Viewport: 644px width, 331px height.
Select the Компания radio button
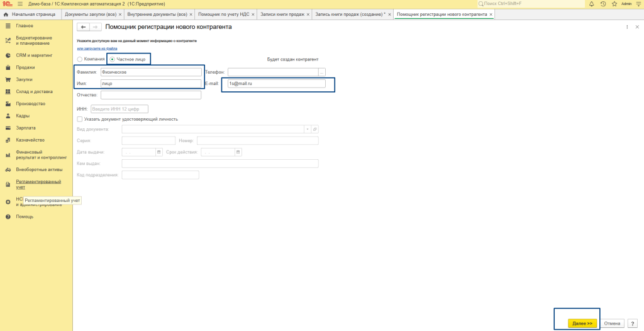pyautogui.click(x=80, y=59)
